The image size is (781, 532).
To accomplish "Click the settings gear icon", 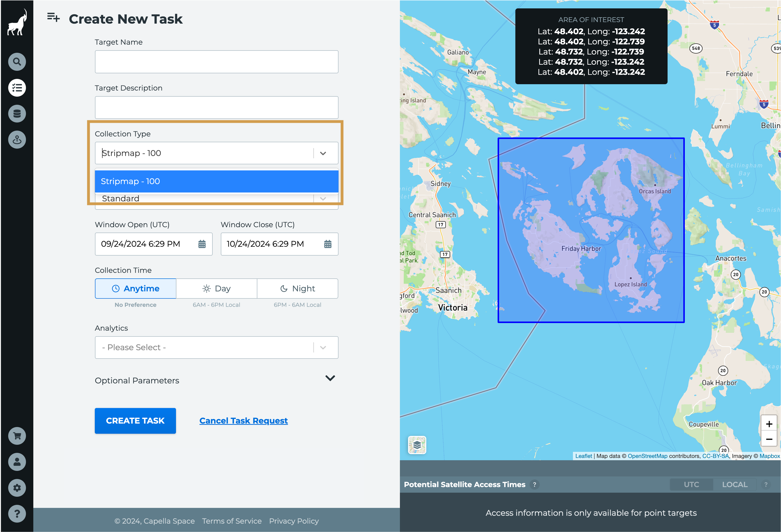I will point(17,488).
